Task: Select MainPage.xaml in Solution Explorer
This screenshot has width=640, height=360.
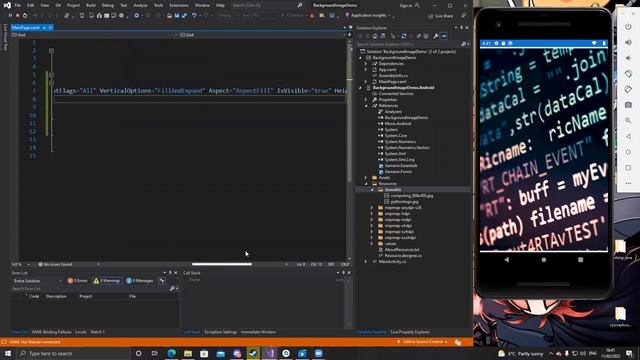Action: click(x=392, y=82)
